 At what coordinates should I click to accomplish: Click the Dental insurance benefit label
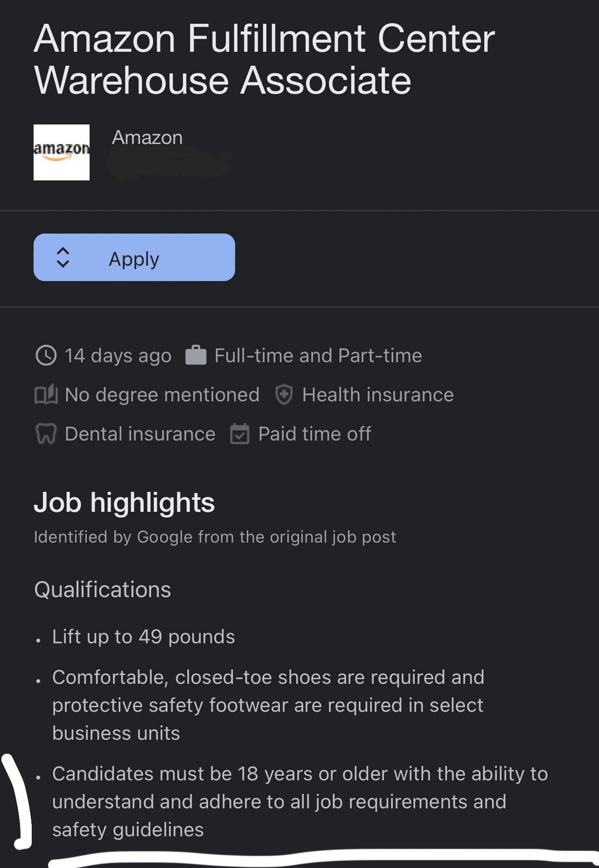tap(140, 434)
